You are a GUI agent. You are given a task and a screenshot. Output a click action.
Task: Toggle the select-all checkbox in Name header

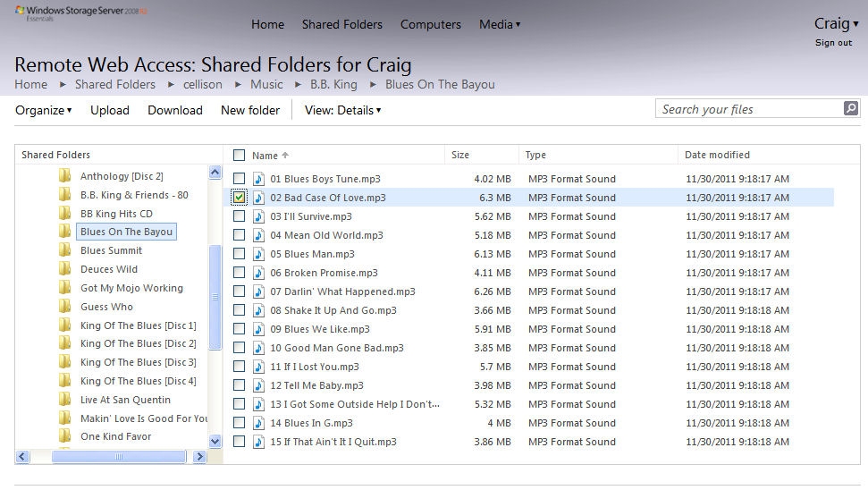click(240, 155)
